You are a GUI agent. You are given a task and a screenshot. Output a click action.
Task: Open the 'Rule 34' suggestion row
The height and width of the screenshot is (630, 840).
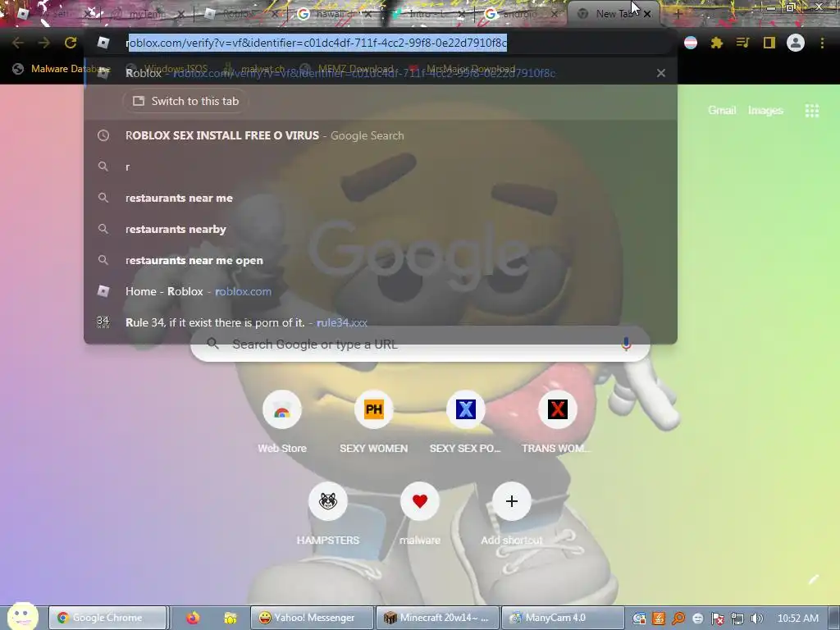click(x=381, y=322)
